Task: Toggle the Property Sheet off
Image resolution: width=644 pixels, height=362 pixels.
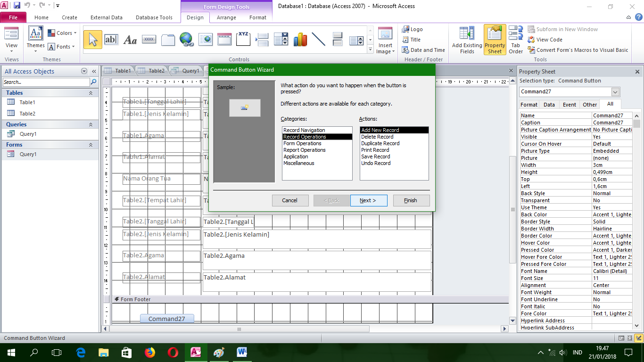Action: coord(495,39)
